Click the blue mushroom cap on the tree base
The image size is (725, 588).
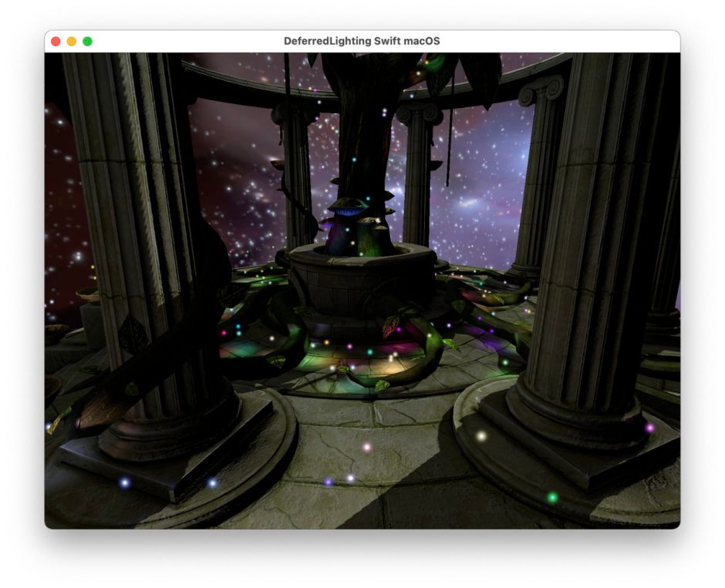(x=347, y=207)
